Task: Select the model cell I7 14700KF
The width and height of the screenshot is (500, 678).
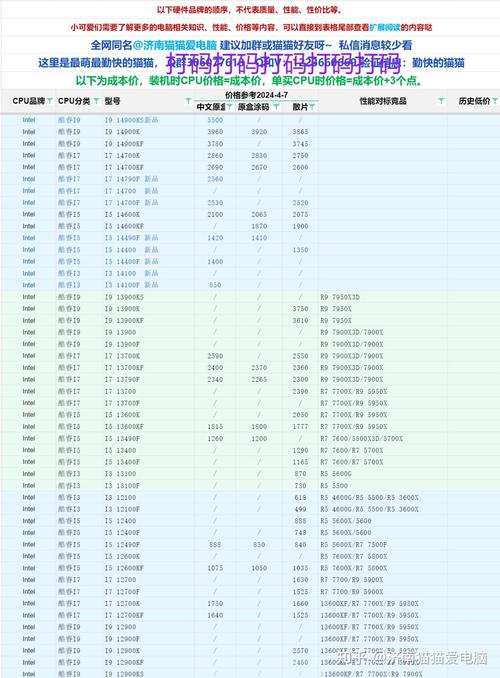Action: coord(124,167)
